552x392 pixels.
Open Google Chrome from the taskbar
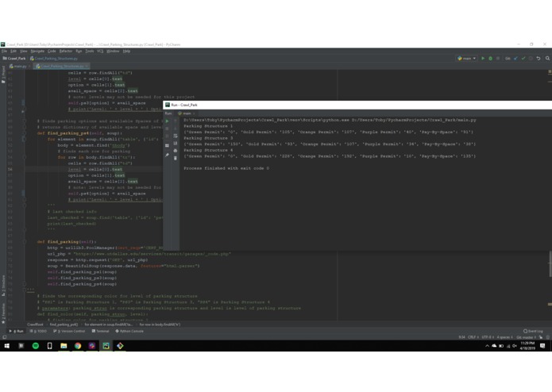pyautogui.click(x=78, y=346)
